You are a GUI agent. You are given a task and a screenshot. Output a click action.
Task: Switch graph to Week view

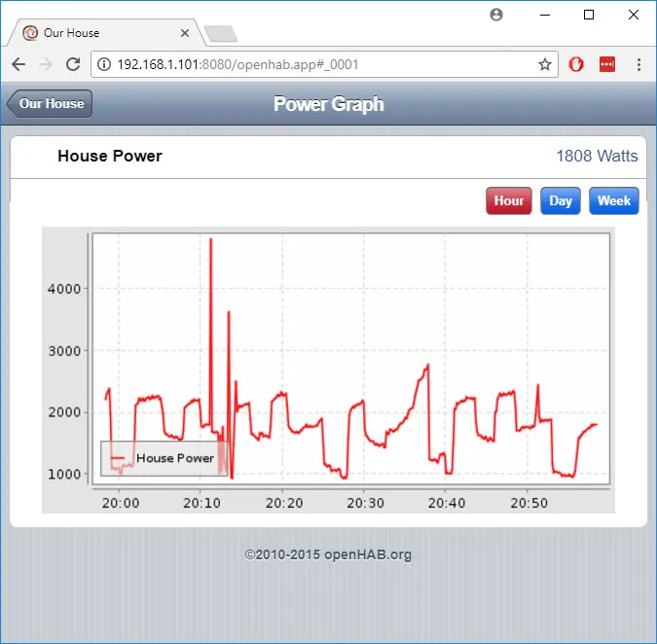pos(614,200)
